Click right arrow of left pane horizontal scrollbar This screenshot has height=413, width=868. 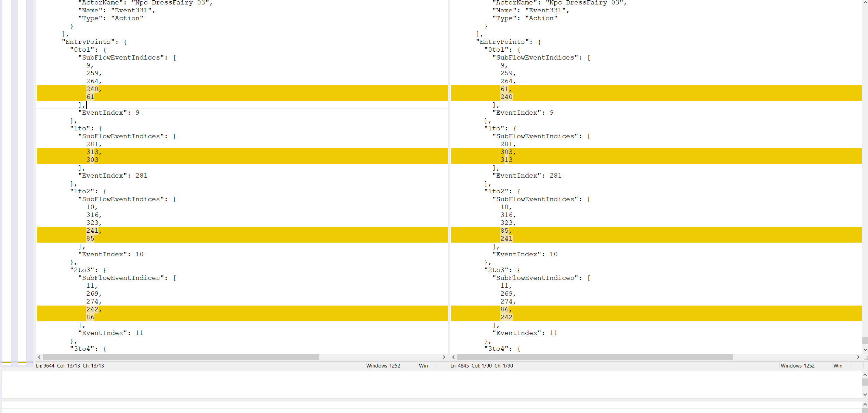pyautogui.click(x=444, y=357)
